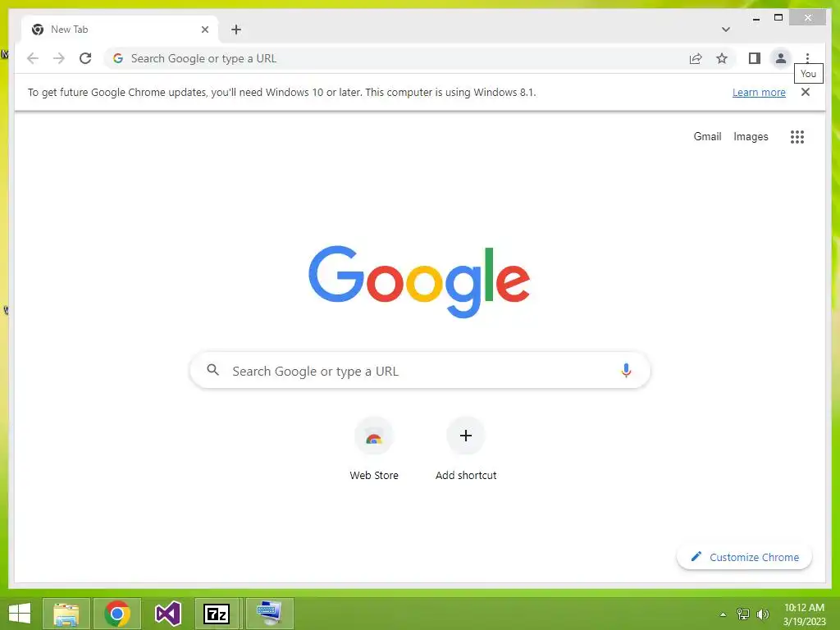
Task: Select the New Tab tab
Action: (120, 30)
